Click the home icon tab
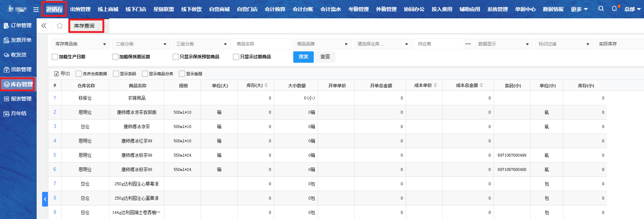The width and height of the screenshot is (644, 219). [60, 26]
